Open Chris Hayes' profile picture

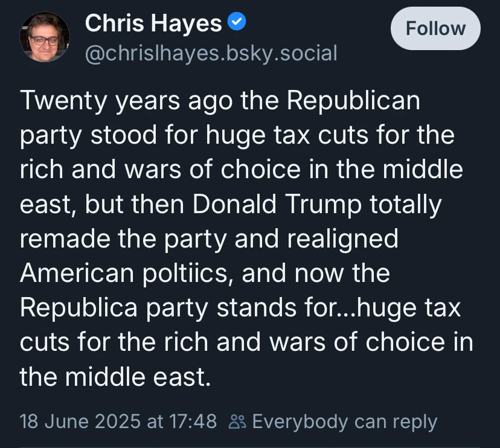pos(45,37)
